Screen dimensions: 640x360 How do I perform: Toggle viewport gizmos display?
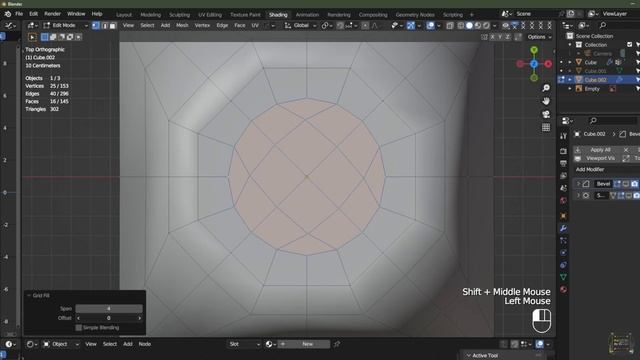411,25
